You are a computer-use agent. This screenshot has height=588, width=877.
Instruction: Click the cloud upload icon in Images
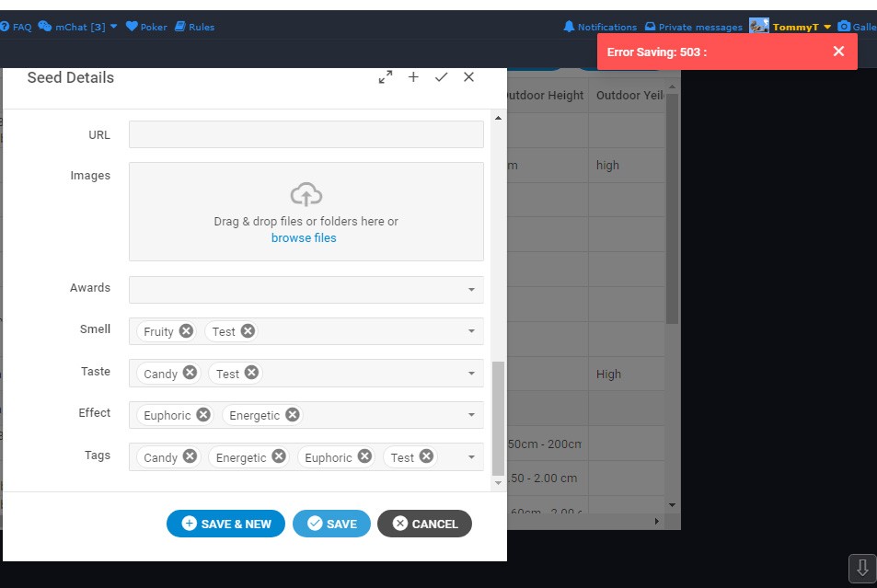[306, 194]
